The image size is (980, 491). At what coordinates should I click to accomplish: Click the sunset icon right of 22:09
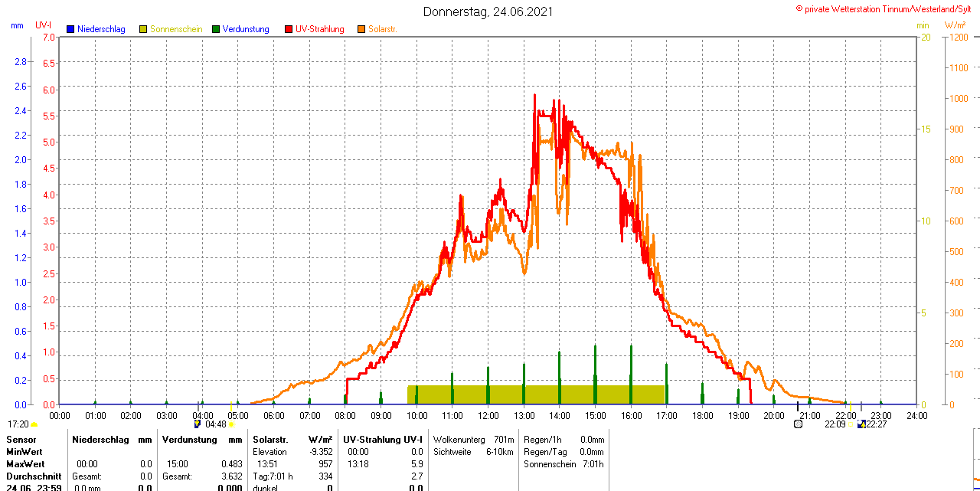pyautogui.click(x=851, y=424)
